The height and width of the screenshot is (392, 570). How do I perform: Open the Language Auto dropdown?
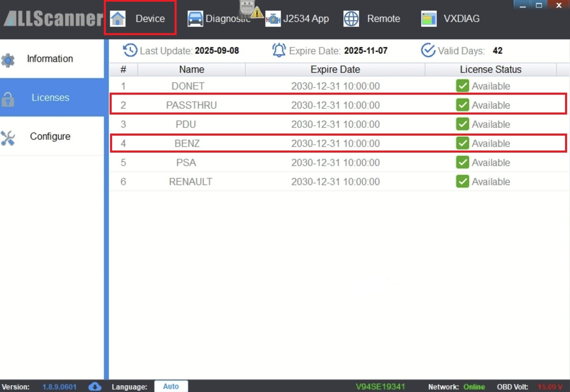171,386
